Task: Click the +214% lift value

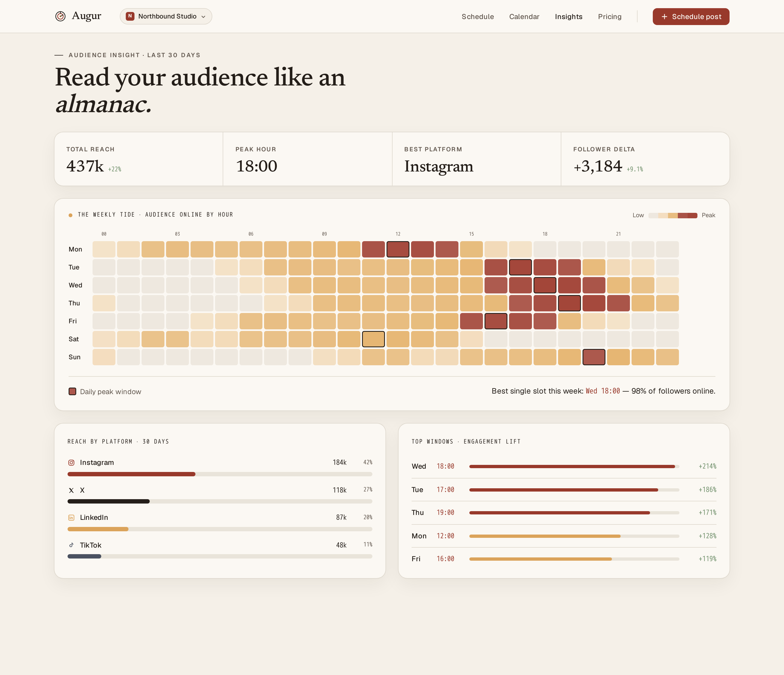Action: coord(707,466)
